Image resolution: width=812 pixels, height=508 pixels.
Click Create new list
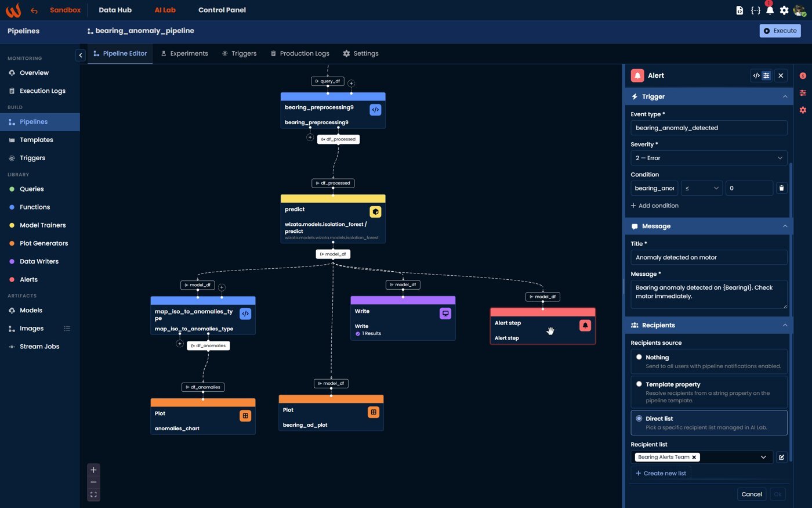pyautogui.click(x=661, y=473)
